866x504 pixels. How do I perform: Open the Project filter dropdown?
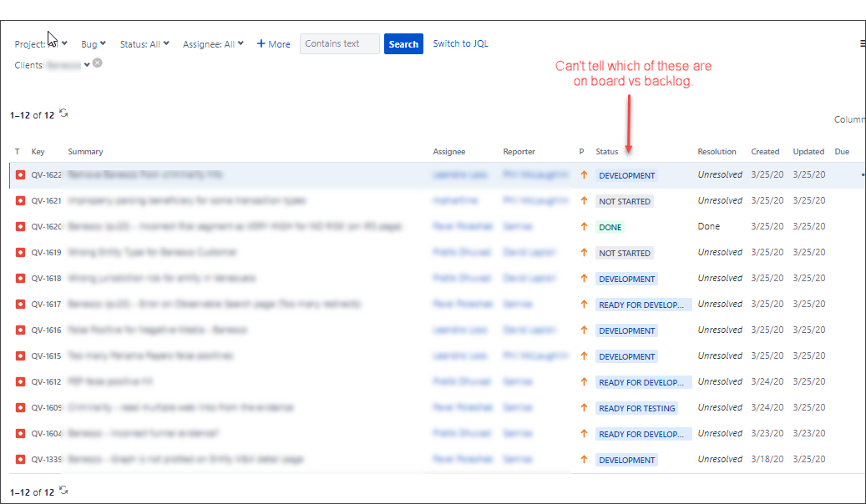41,44
